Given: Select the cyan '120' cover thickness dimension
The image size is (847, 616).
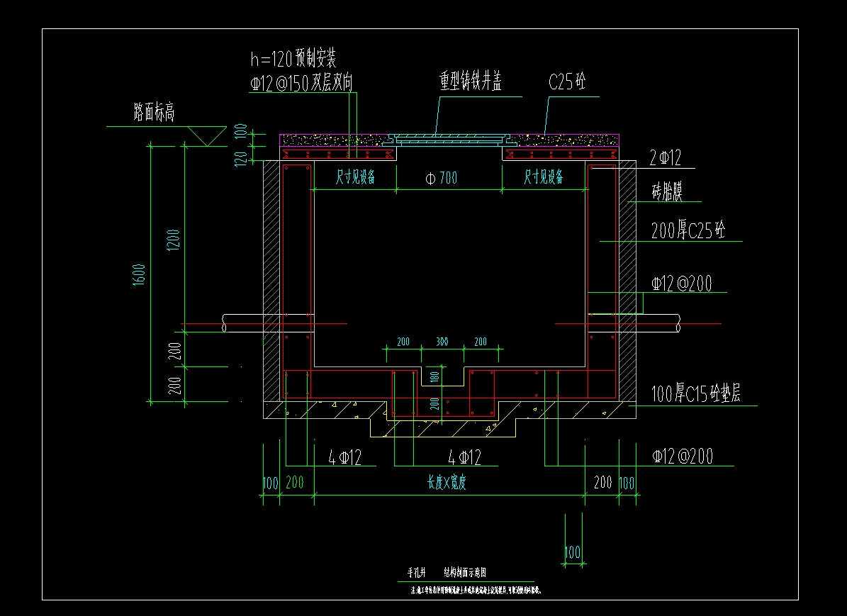Looking at the screenshot, I should (241, 158).
